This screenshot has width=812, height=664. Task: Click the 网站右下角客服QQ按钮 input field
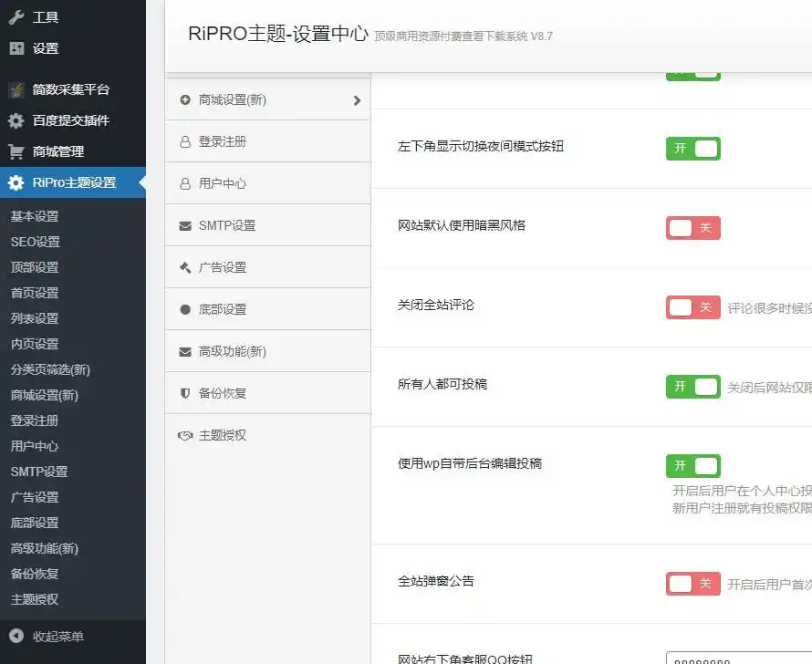(x=739, y=659)
